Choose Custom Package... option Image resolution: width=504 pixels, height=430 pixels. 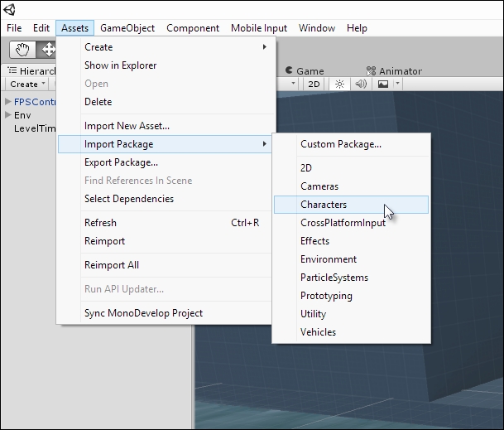pos(352,144)
